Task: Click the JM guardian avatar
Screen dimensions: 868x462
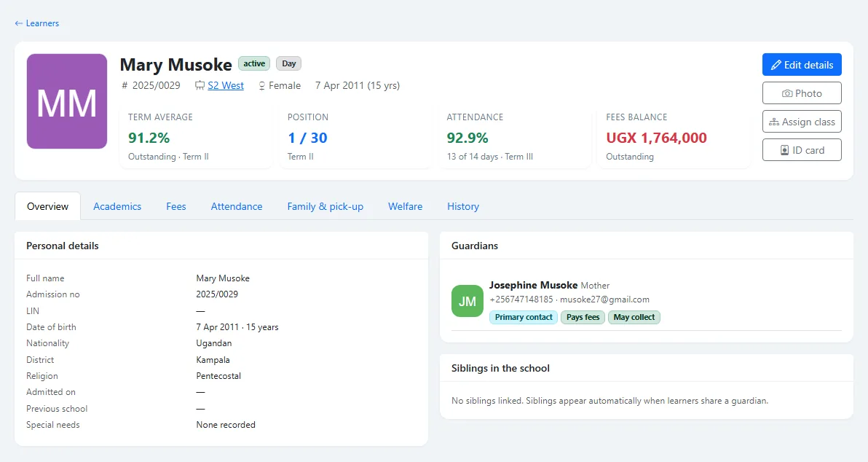Action: tap(467, 302)
